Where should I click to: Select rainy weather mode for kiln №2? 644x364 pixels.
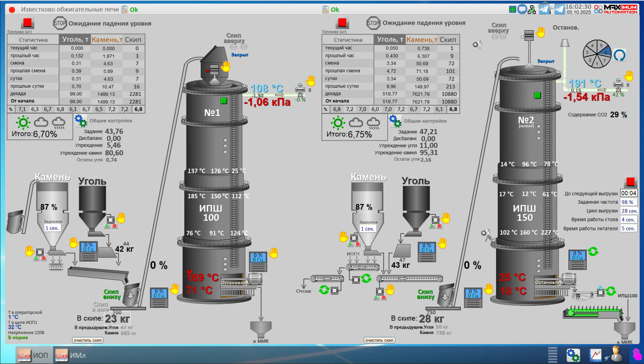(373, 123)
